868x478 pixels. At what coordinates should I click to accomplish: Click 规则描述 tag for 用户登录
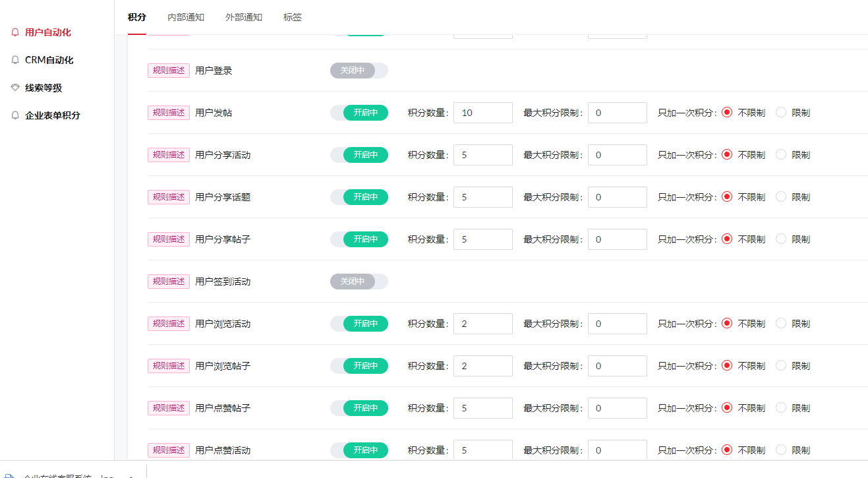[x=169, y=71]
